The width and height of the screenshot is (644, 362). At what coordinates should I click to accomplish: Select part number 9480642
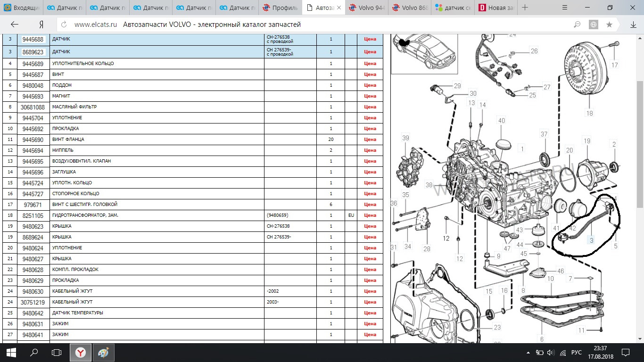tap(33, 313)
